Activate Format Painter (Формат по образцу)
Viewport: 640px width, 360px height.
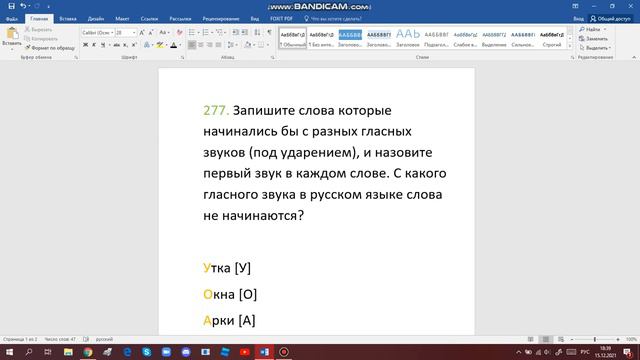[50, 48]
